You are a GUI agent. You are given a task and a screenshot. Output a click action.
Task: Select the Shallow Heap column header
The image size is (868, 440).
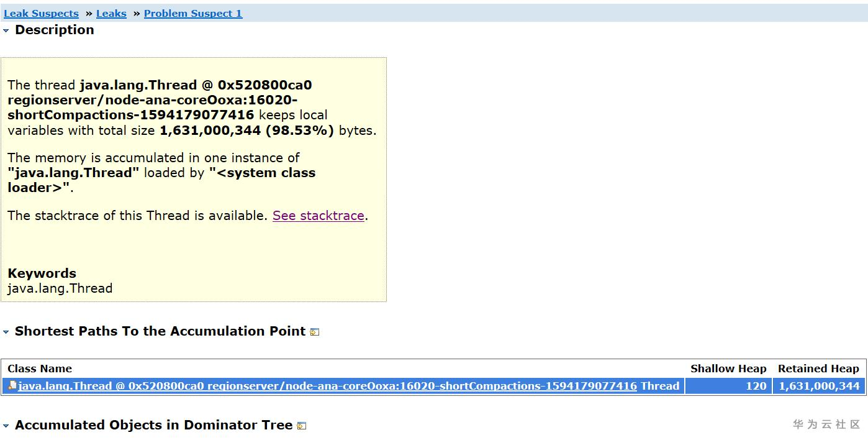(x=728, y=369)
